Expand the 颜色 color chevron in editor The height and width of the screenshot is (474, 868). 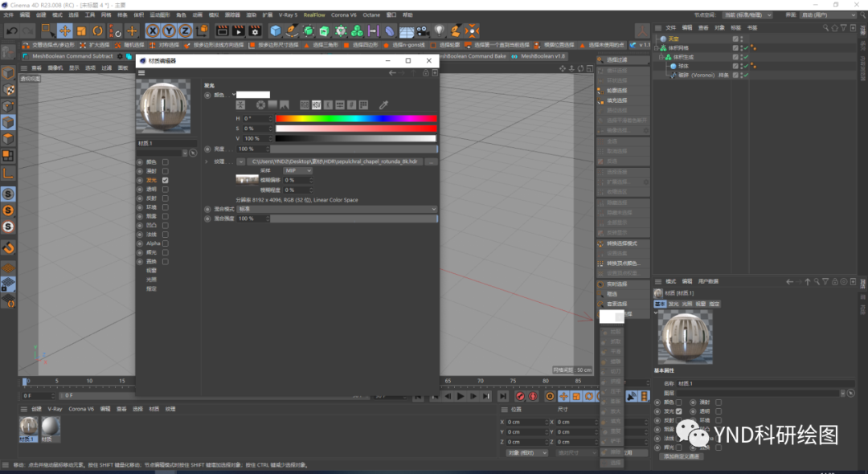(x=234, y=95)
